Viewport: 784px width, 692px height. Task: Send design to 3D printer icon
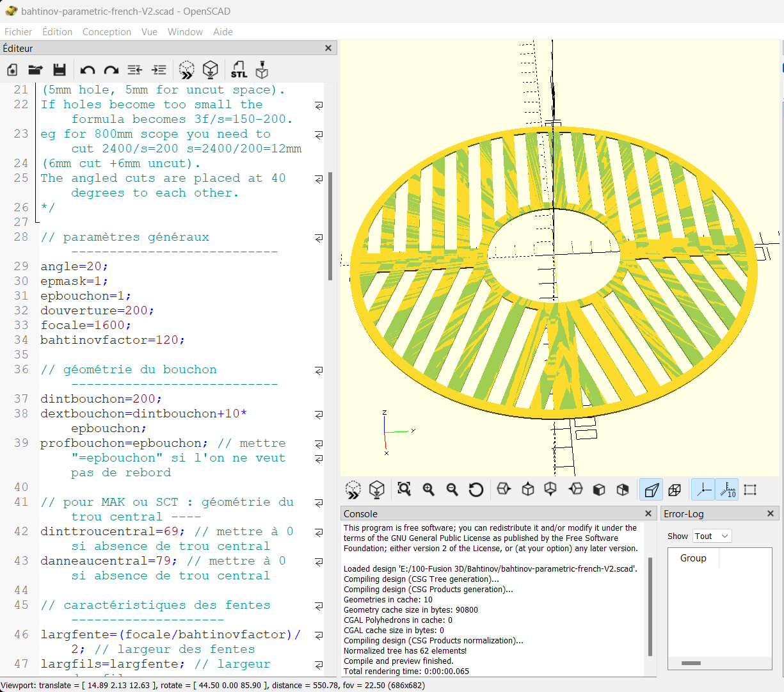coord(262,70)
